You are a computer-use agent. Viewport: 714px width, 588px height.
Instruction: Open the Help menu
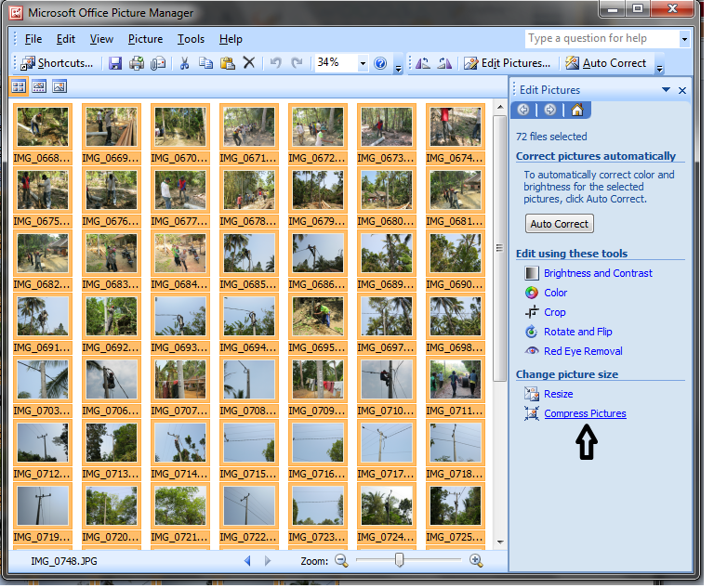pyautogui.click(x=231, y=39)
